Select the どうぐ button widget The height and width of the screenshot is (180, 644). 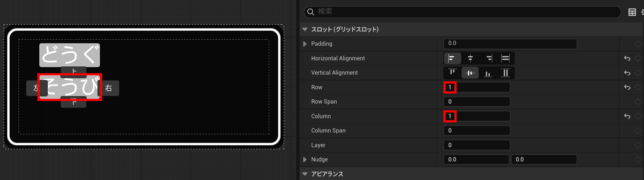click(x=70, y=55)
